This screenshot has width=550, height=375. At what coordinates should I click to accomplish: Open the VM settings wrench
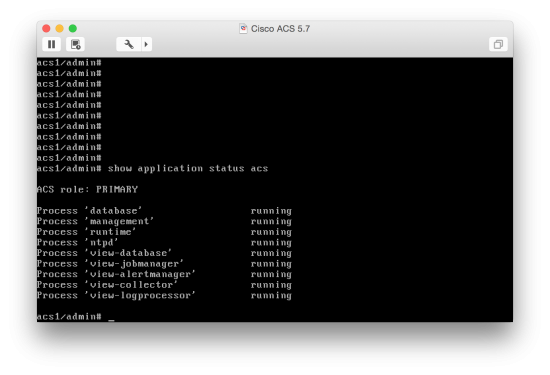point(129,44)
